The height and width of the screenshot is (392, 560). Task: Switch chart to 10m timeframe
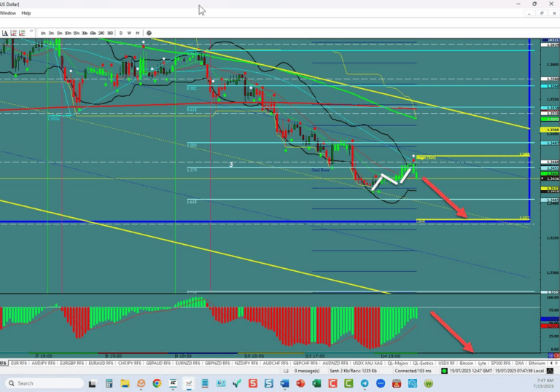(x=68, y=34)
